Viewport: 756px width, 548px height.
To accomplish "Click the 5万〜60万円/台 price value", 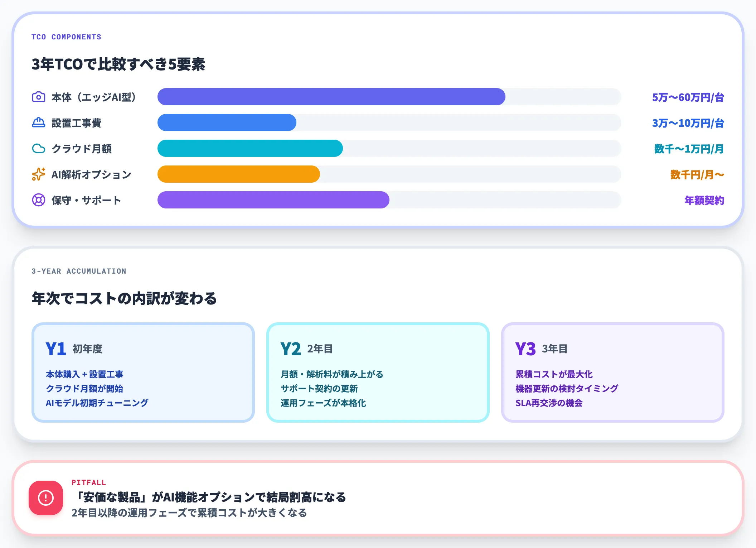I will [x=688, y=97].
